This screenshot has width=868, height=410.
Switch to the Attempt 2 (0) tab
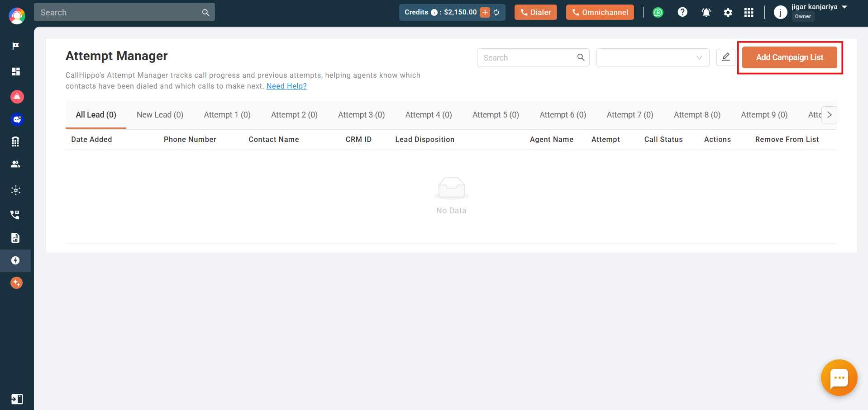[x=294, y=115]
